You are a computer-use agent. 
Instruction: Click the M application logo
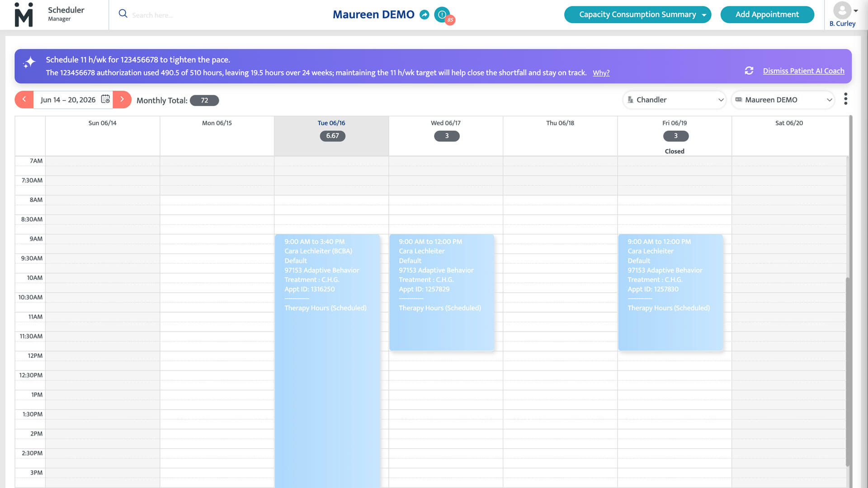[x=24, y=14]
